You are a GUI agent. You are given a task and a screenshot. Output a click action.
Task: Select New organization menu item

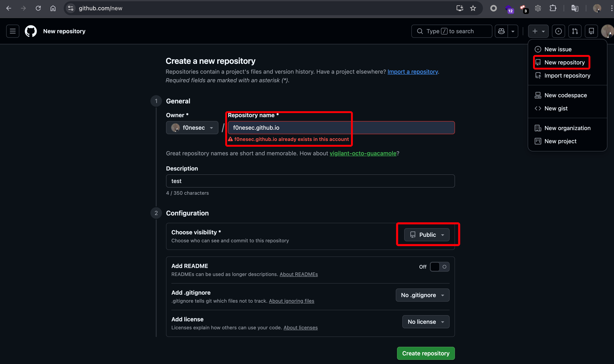(567, 128)
